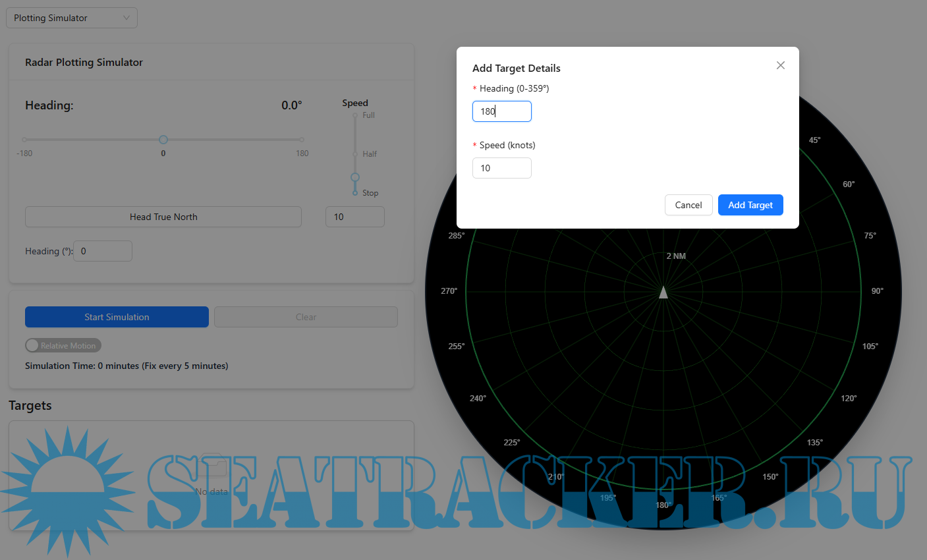The width and height of the screenshot is (927, 560).
Task: Start the simulation
Action: click(117, 317)
